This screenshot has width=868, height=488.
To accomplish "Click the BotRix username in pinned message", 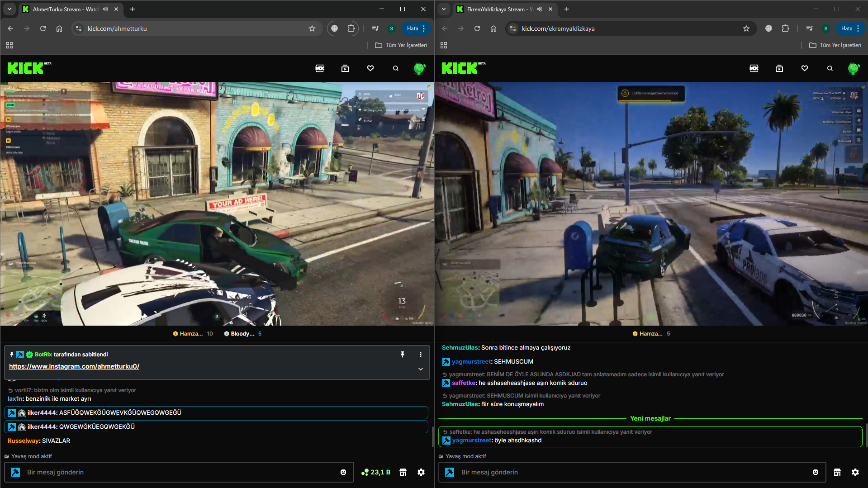I will coord(43,355).
